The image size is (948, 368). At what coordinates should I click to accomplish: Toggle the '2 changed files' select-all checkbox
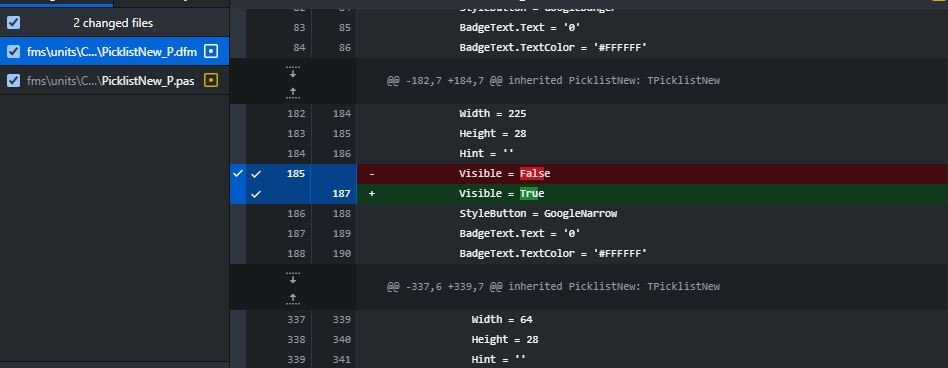13,23
